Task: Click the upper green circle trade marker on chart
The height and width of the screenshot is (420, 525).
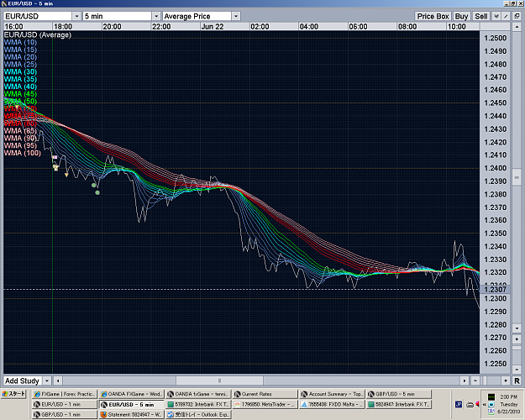Action: point(94,185)
